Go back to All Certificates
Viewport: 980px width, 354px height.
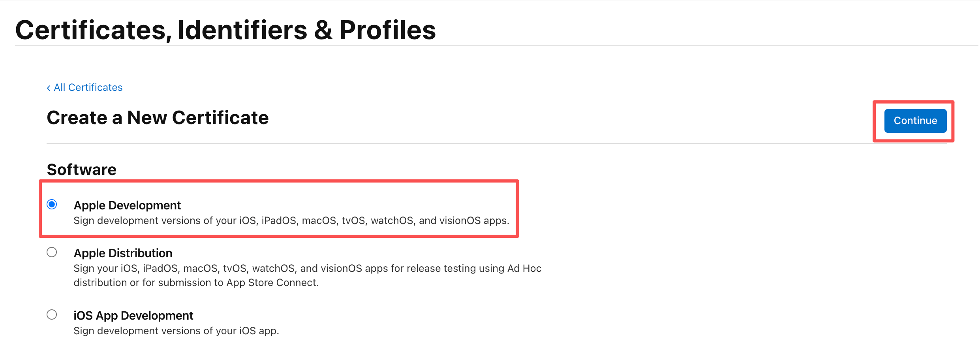pyautogui.click(x=88, y=87)
